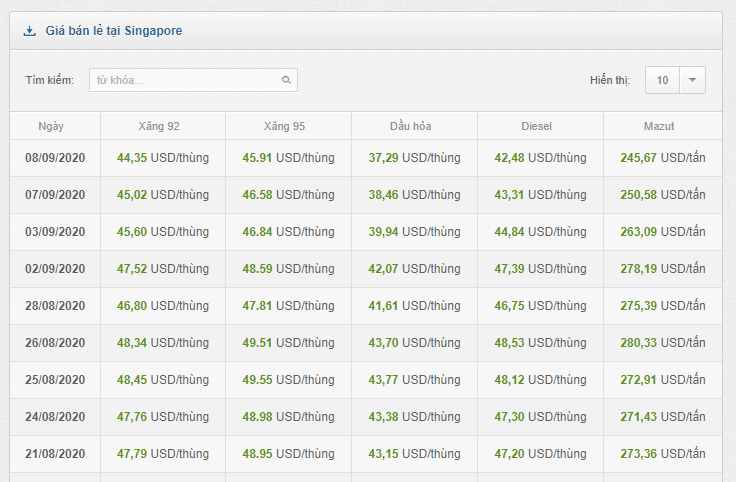Click the Tìm kiếm label
736x482 pixels.
click(50, 80)
